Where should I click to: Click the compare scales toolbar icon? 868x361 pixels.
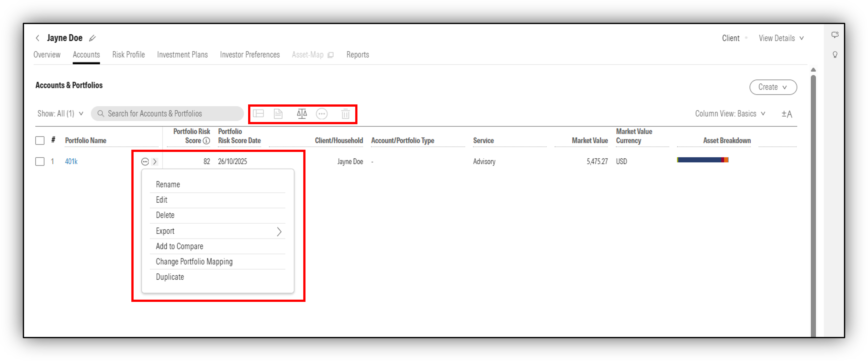click(302, 114)
